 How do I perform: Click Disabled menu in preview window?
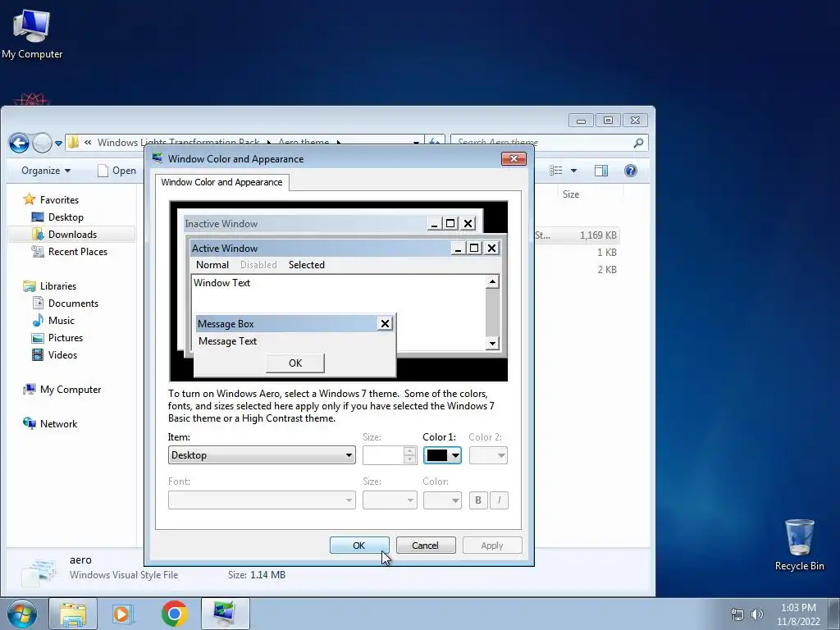click(258, 265)
